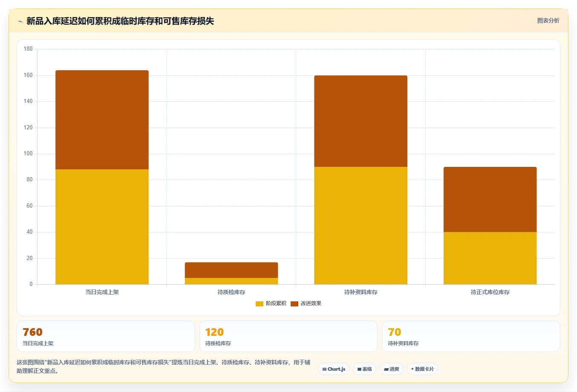Click the y-axis value 180

pos(28,49)
